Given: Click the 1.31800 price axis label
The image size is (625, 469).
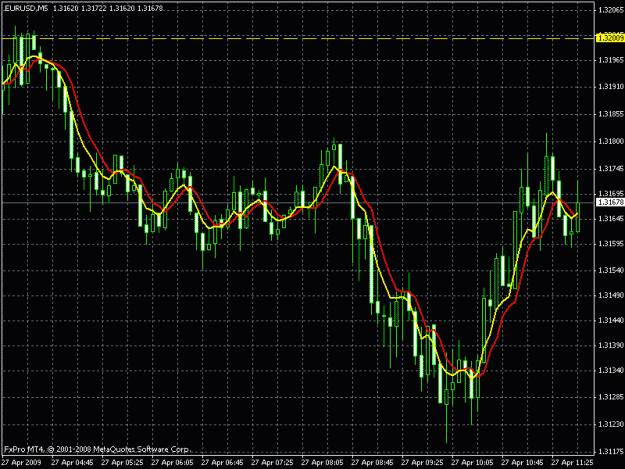Looking at the screenshot, I should (x=611, y=141).
